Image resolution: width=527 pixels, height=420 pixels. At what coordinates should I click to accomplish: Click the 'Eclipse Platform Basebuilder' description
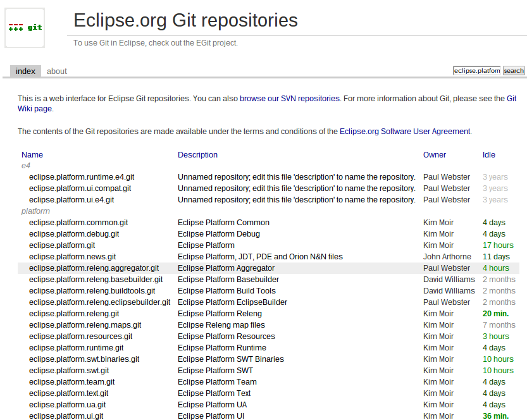(228, 280)
